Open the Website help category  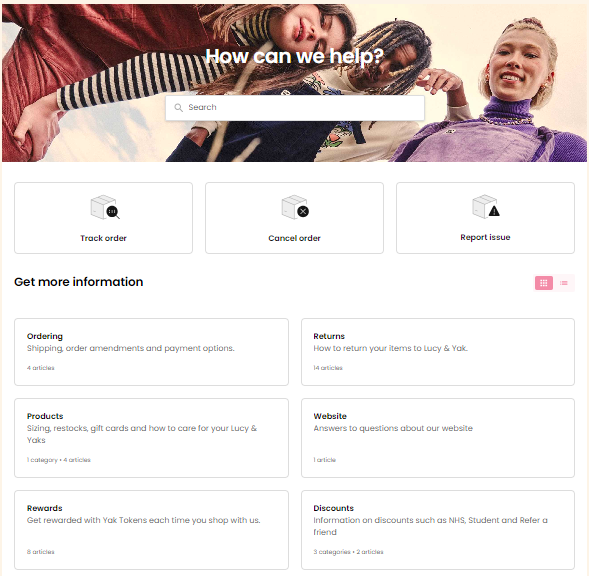(438, 438)
